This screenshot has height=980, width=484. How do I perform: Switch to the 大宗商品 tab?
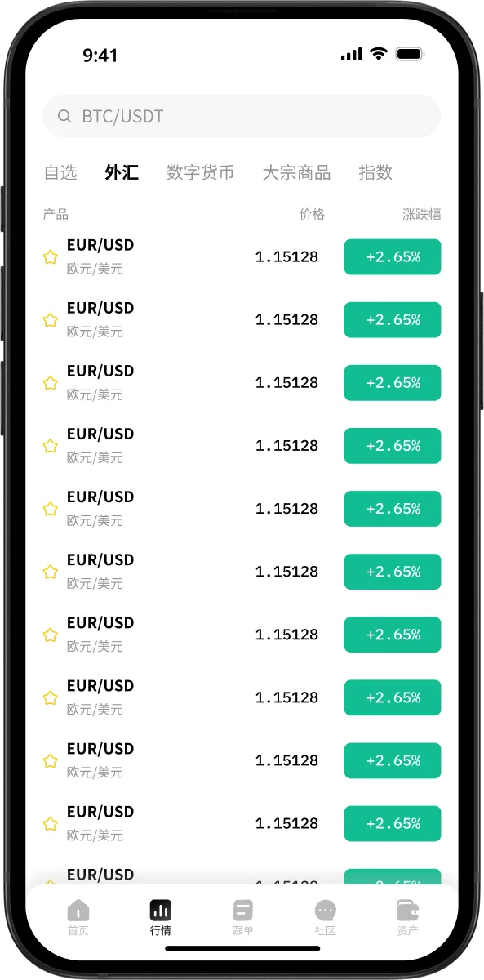coord(296,172)
